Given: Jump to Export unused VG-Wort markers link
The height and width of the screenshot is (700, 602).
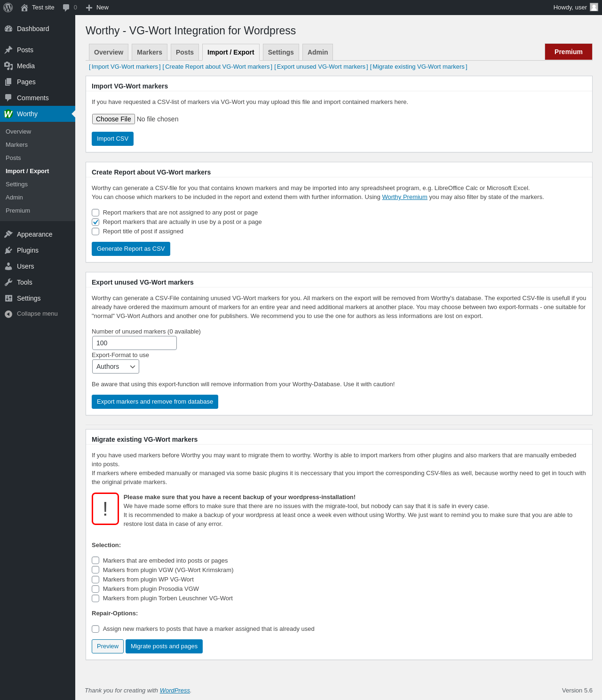Looking at the screenshot, I should click(x=321, y=67).
